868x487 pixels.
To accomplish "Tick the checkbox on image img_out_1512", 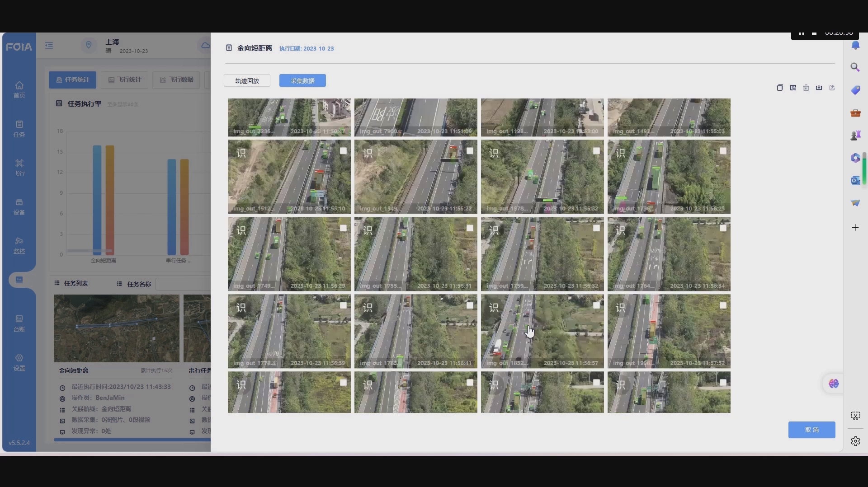I will 343,151.
